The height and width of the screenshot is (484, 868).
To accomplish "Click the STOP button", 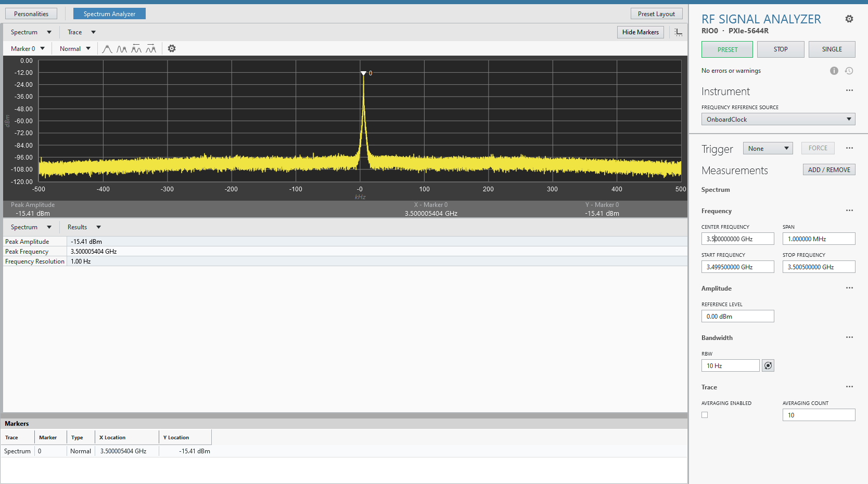I will coord(781,49).
